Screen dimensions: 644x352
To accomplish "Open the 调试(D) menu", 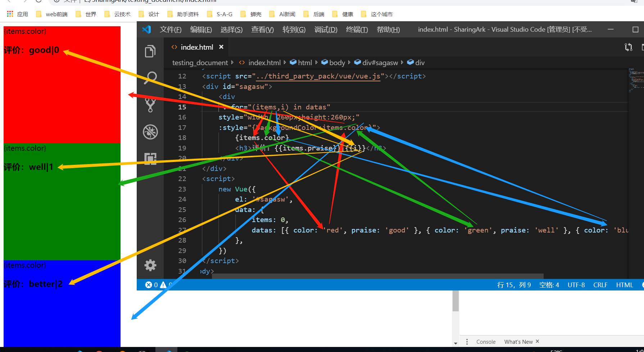I will [326, 30].
